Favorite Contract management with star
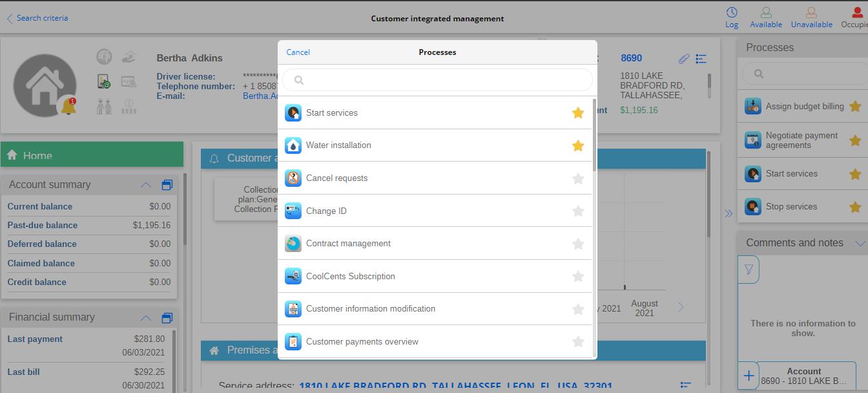The image size is (868, 393). (578, 244)
